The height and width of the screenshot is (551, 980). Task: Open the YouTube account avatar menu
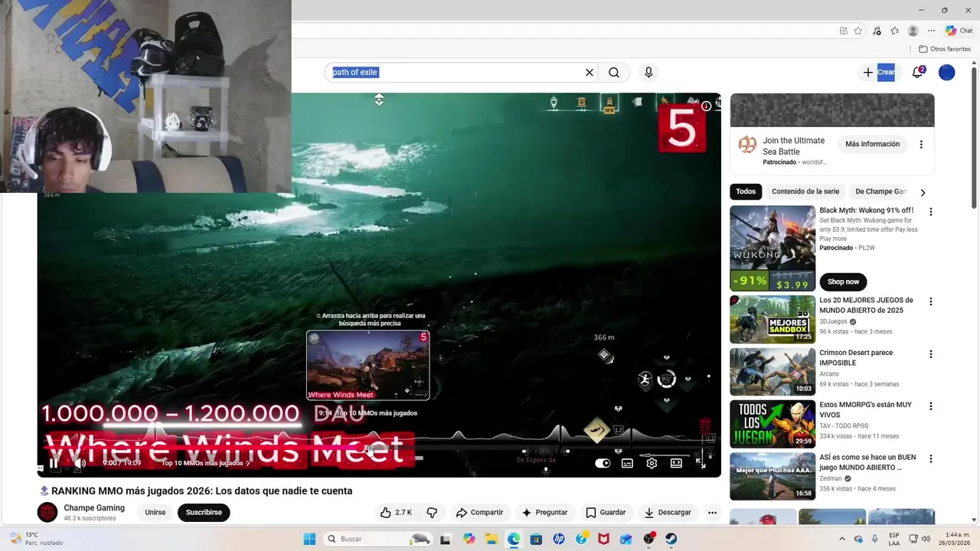click(947, 73)
